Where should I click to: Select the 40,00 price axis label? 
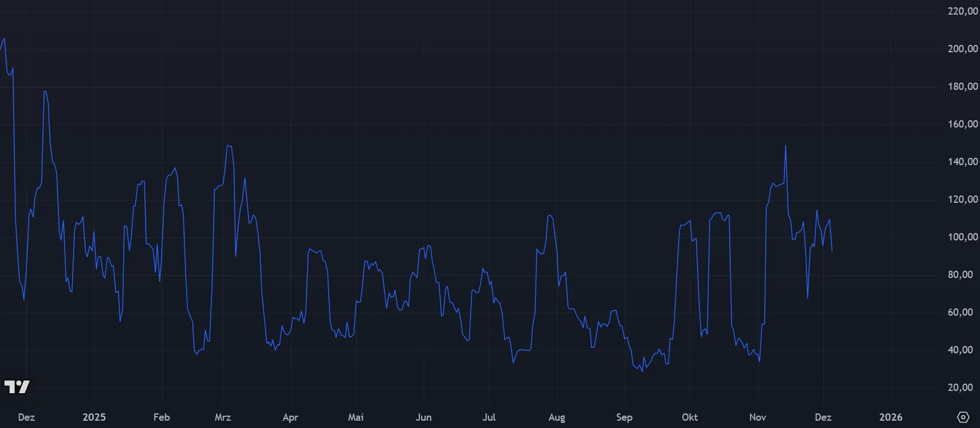point(960,350)
